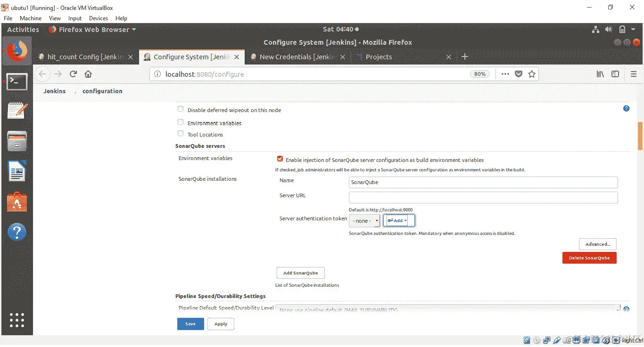Open the Ubuntu Software dock icon
This screenshot has height=347, width=644.
pyautogui.click(x=17, y=202)
